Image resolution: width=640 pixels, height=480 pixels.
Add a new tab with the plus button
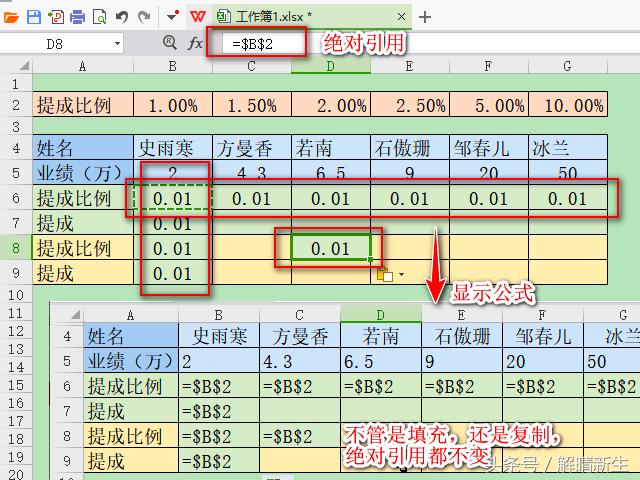[x=425, y=17]
